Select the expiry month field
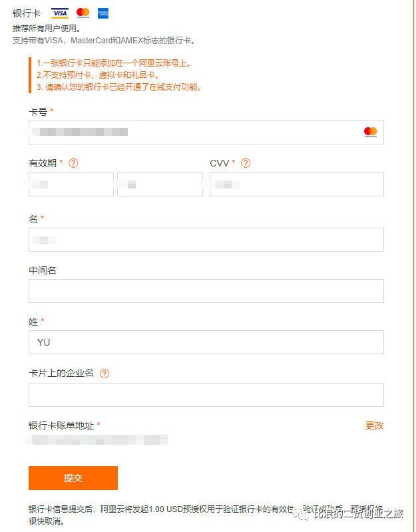This screenshot has width=416, height=532. coord(71,184)
